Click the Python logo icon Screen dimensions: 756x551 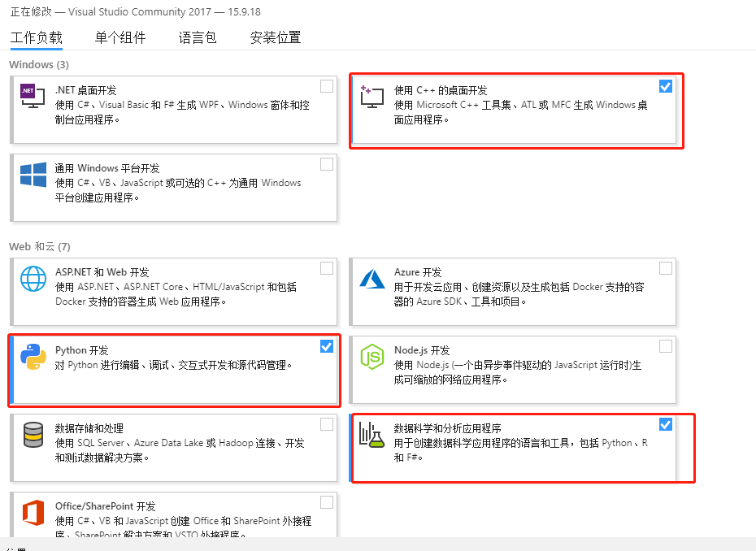click(33, 357)
